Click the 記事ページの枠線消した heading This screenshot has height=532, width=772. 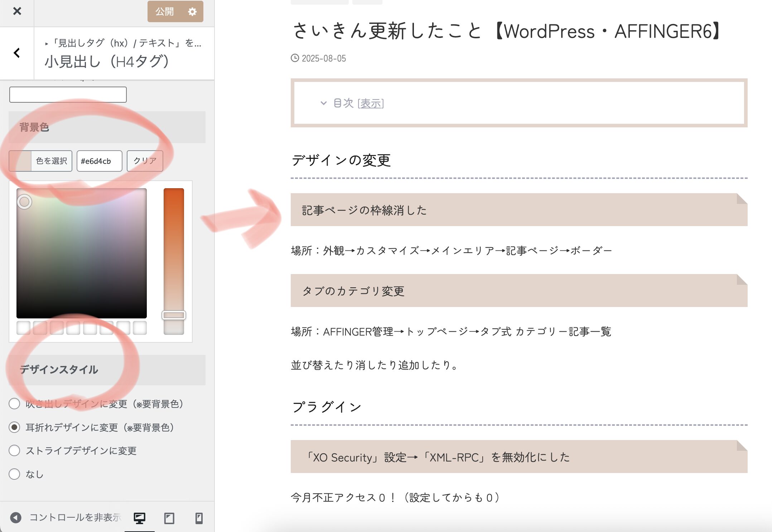click(519, 210)
